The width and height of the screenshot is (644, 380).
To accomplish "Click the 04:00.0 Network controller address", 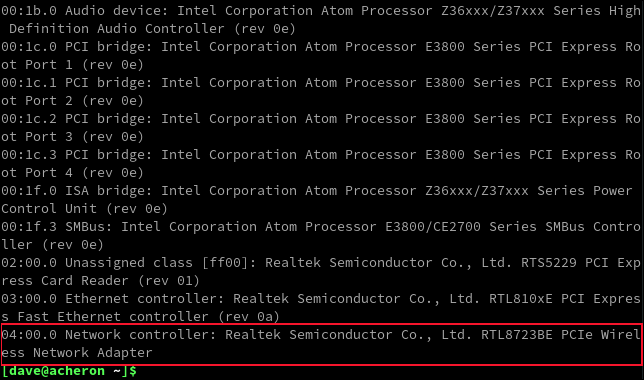I will pyautogui.click(x=29, y=334).
